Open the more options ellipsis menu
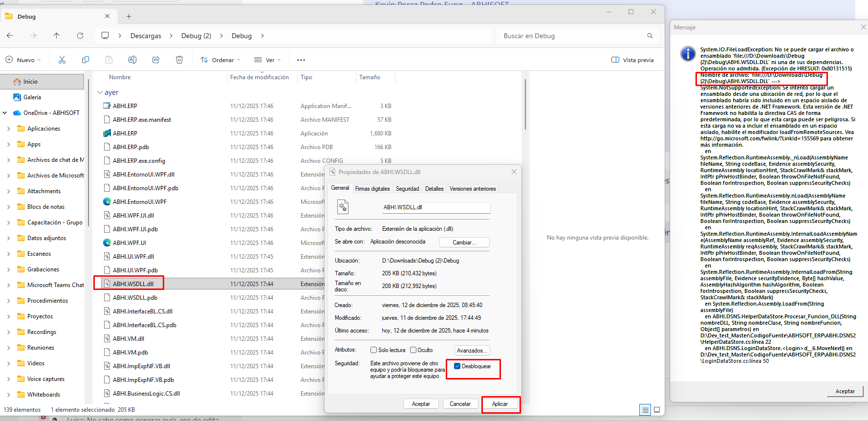 coord(301,60)
